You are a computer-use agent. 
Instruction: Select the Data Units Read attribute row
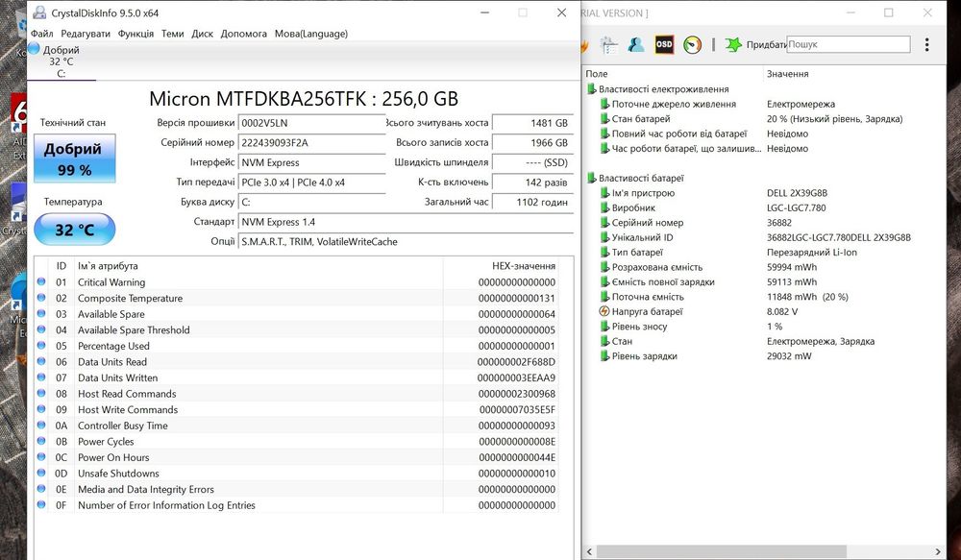pos(296,361)
